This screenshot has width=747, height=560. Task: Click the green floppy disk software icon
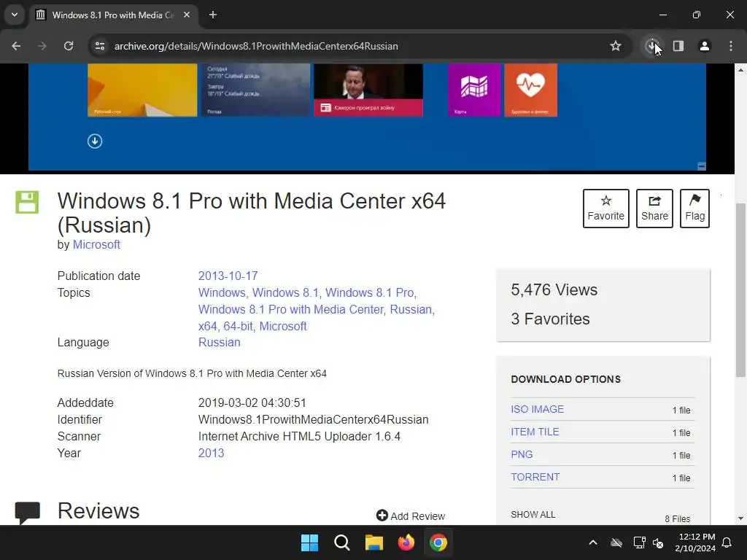pos(27,202)
